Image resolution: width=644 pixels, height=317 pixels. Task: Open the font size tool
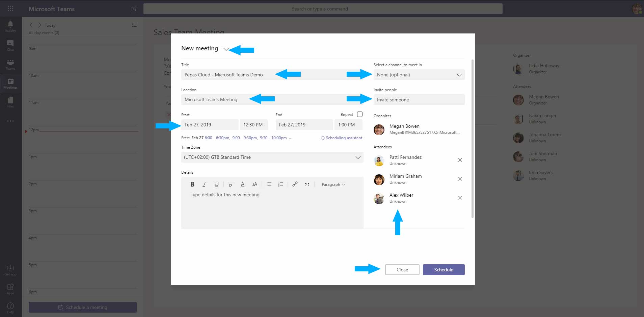254,184
